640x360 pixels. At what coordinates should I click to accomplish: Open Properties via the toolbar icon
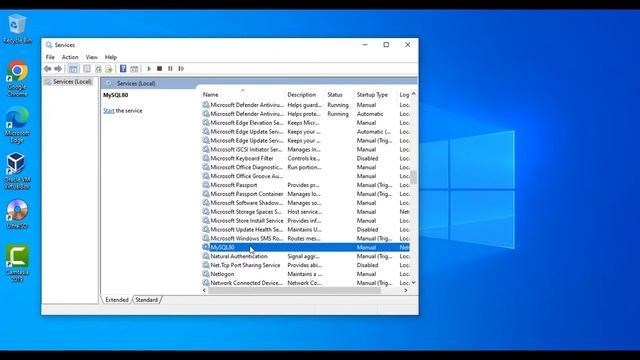(x=87, y=69)
